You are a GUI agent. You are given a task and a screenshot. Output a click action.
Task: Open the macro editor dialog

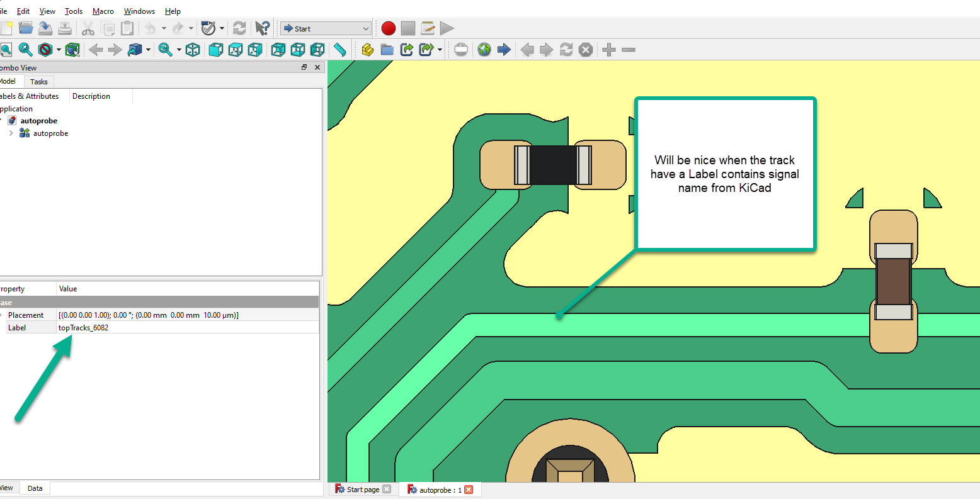[429, 28]
